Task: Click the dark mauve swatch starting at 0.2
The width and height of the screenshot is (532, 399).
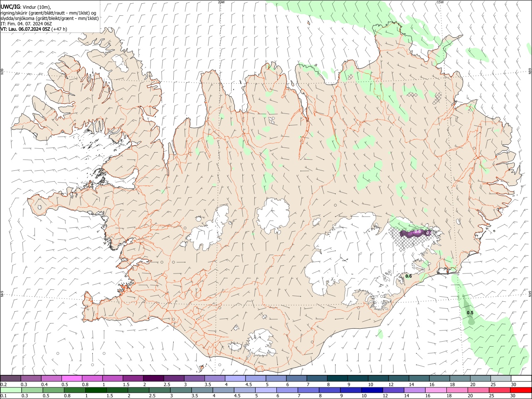Action: click(11, 379)
